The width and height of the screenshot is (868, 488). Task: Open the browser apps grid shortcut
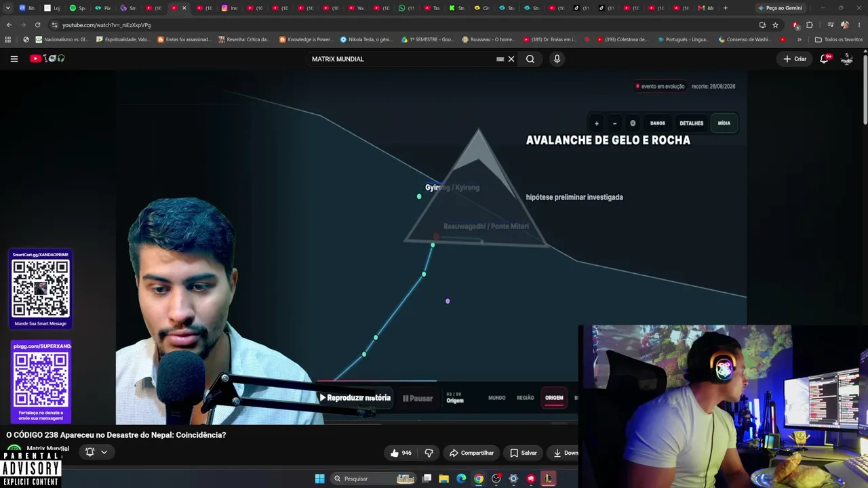click(x=7, y=39)
